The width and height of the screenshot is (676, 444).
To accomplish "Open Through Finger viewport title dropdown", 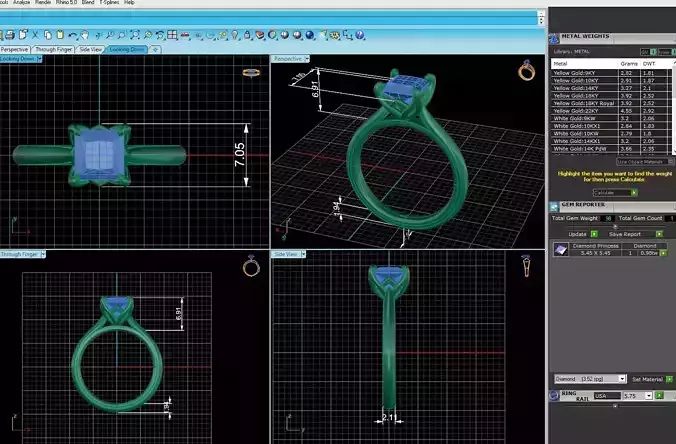I will [x=43, y=255].
